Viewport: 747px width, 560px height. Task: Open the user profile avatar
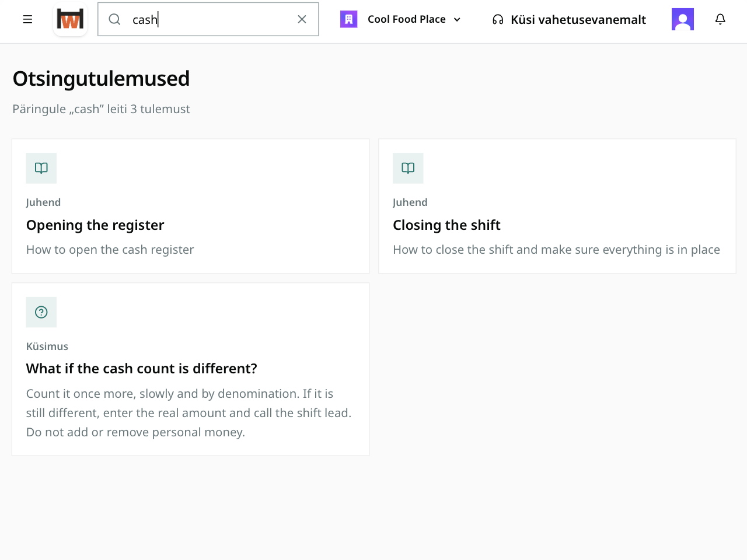pyautogui.click(x=683, y=19)
